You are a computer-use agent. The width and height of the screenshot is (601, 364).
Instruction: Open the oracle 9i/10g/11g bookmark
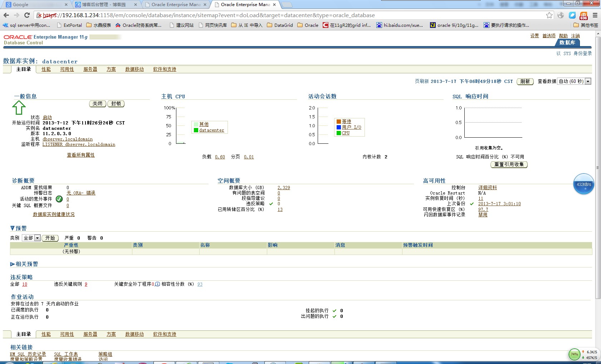point(454,25)
